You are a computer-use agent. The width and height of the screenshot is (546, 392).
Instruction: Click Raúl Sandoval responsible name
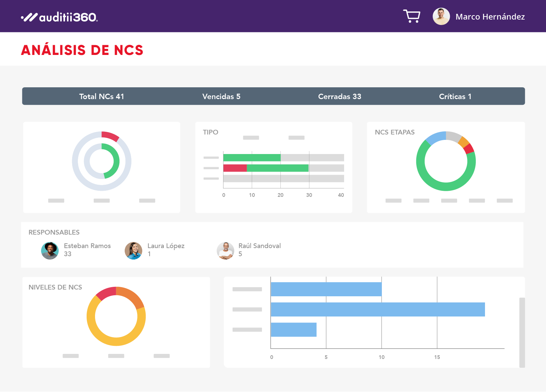260,246
